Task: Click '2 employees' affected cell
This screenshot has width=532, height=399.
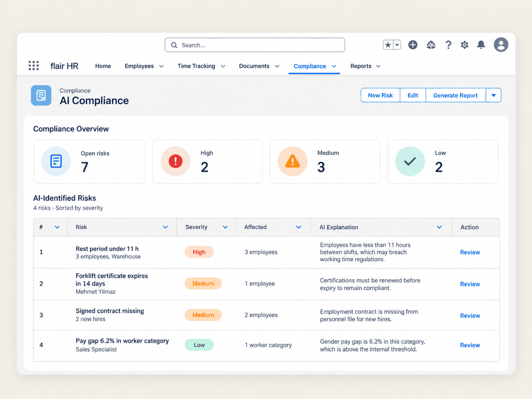Action: (x=261, y=315)
